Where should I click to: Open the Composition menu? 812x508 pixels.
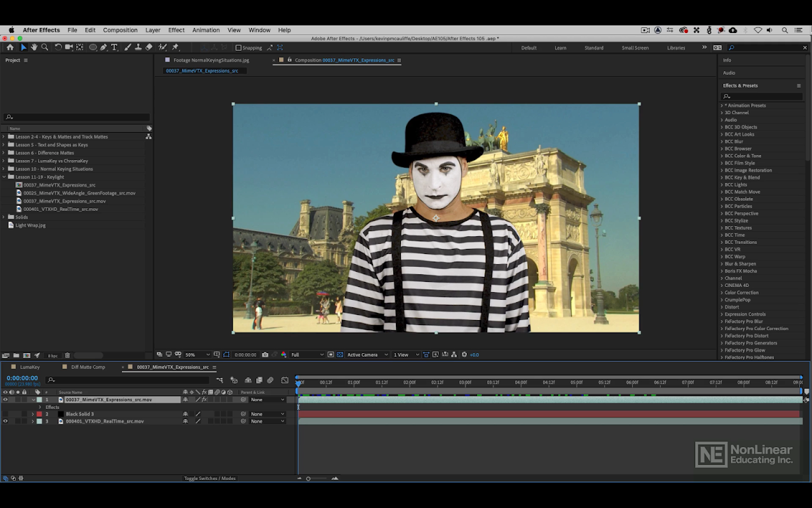coord(120,30)
